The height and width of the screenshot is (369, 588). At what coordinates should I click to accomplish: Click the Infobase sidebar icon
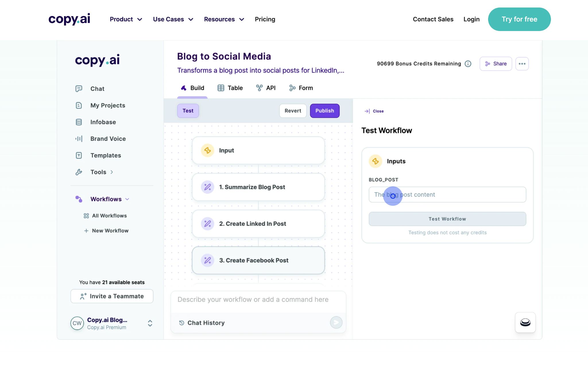tap(79, 122)
